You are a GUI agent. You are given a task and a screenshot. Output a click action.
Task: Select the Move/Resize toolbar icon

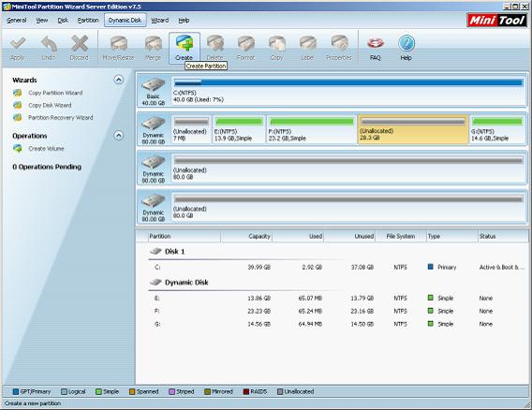[x=118, y=44]
